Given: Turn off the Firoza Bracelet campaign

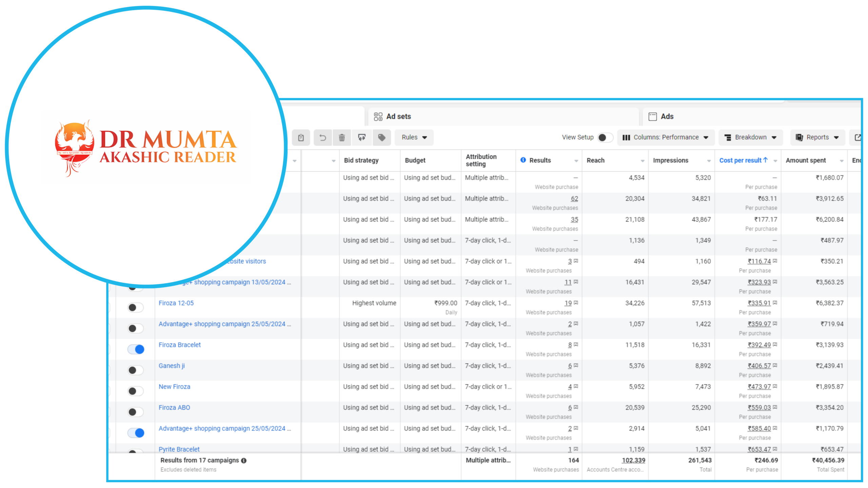Looking at the screenshot, I should click(136, 349).
